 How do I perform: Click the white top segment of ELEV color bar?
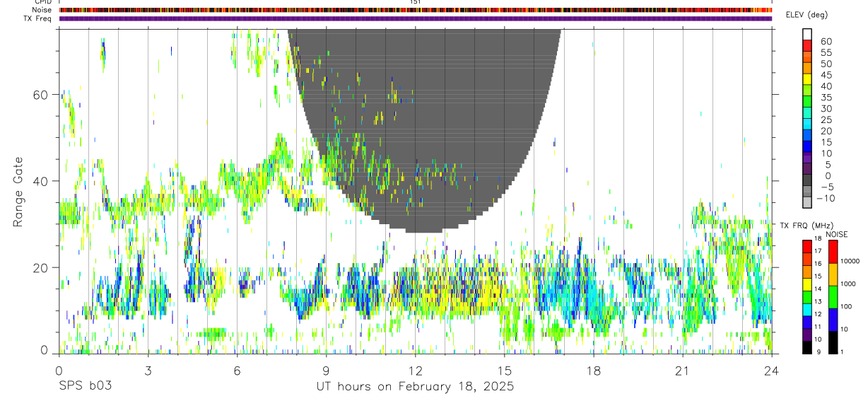[807, 34]
